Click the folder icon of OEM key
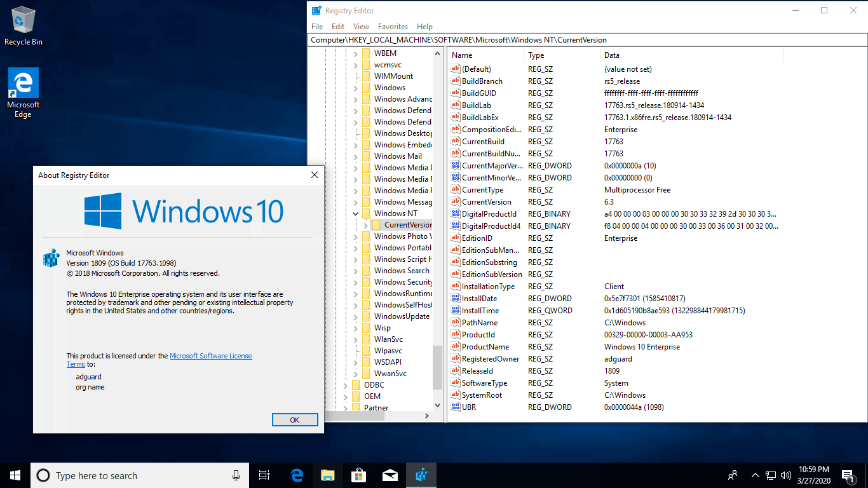This screenshot has height=488, width=868. point(356,396)
